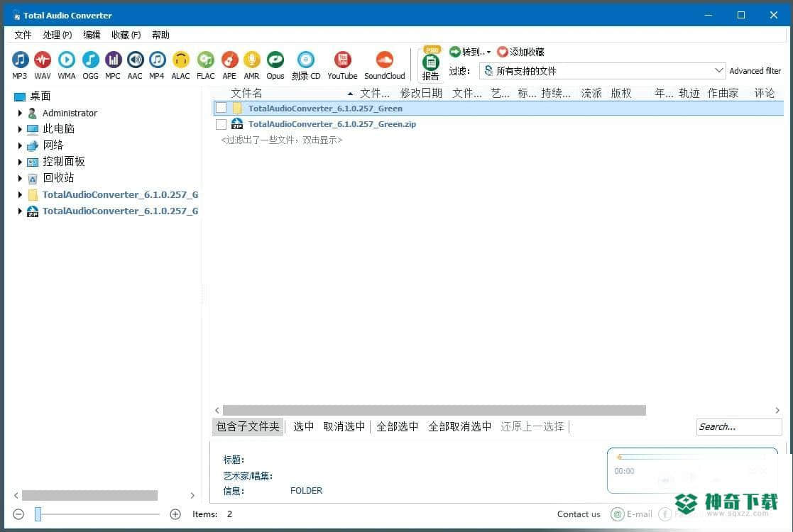This screenshot has height=532, width=793.
Task: Click the file list horizontal scrollbar
Action: [x=434, y=410]
